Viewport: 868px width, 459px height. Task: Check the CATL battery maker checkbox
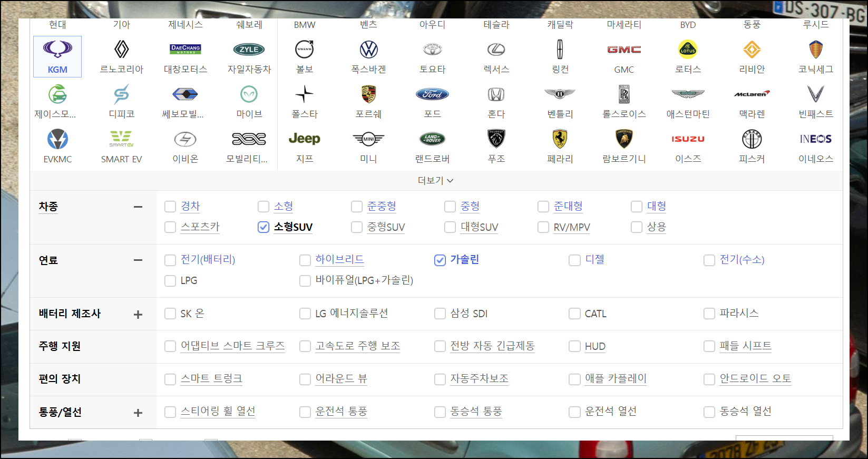click(575, 314)
